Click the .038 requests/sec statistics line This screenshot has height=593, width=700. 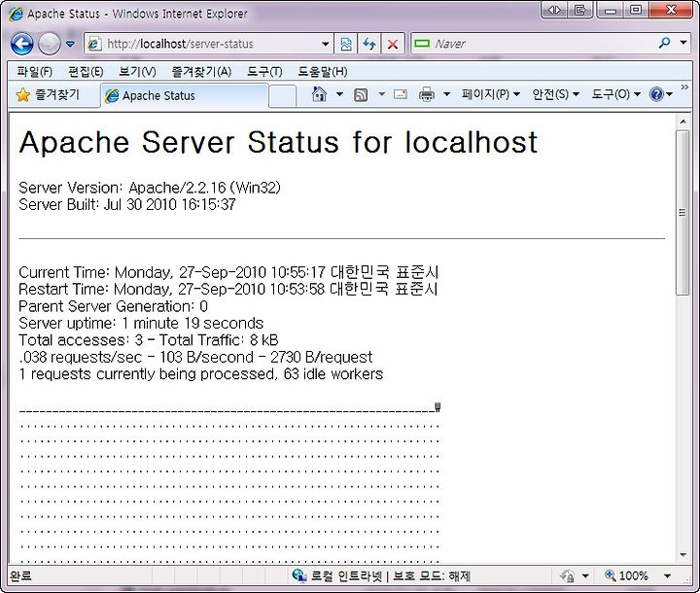195,357
